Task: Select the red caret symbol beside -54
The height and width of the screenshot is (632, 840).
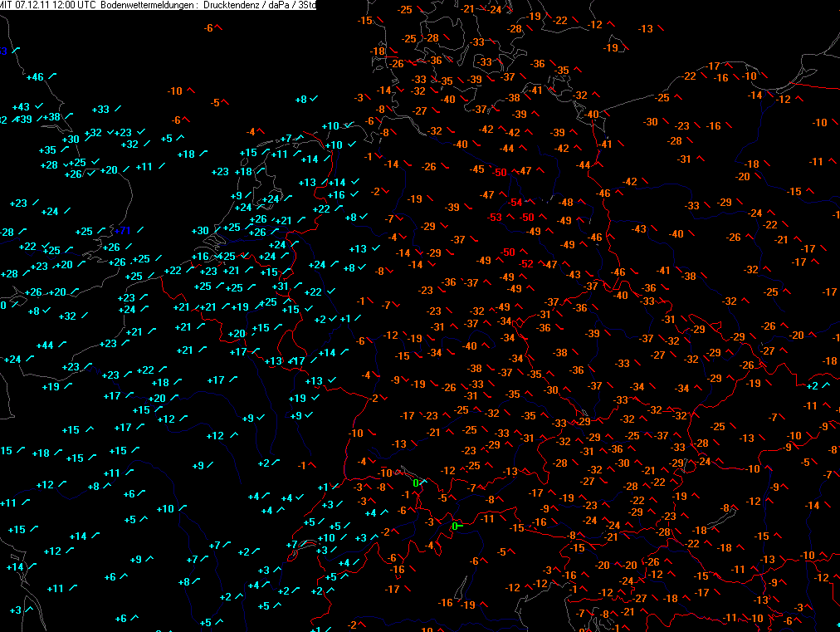Action: tap(532, 203)
